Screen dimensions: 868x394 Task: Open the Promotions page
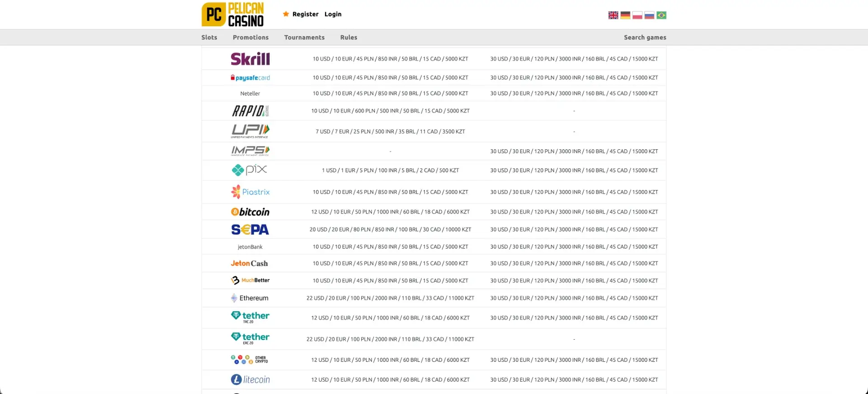click(x=250, y=38)
